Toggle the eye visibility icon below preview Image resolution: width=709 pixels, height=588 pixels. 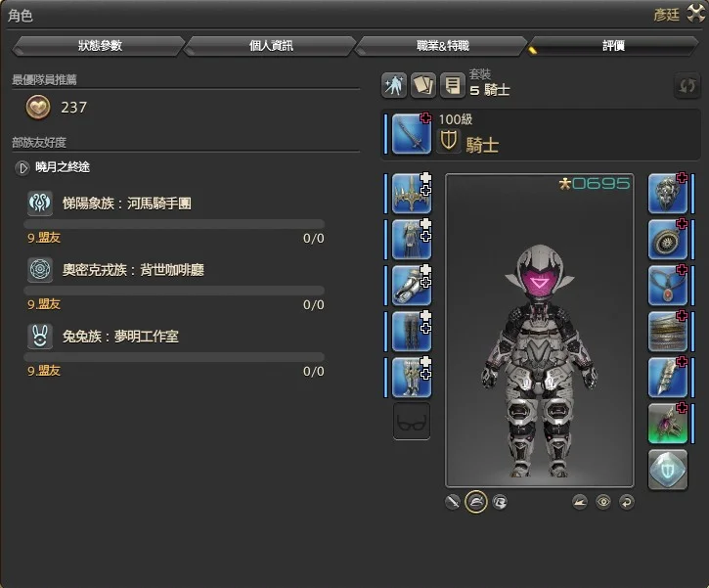coord(603,502)
